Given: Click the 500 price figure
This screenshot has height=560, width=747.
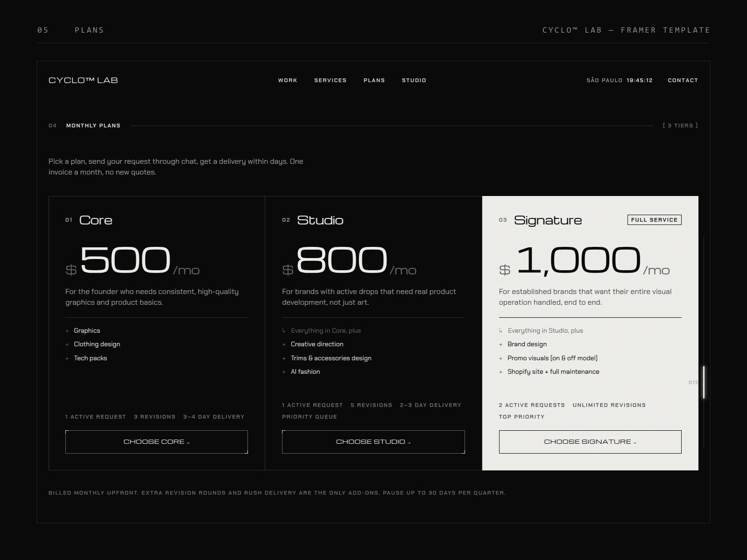Looking at the screenshot, I should [x=125, y=260].
